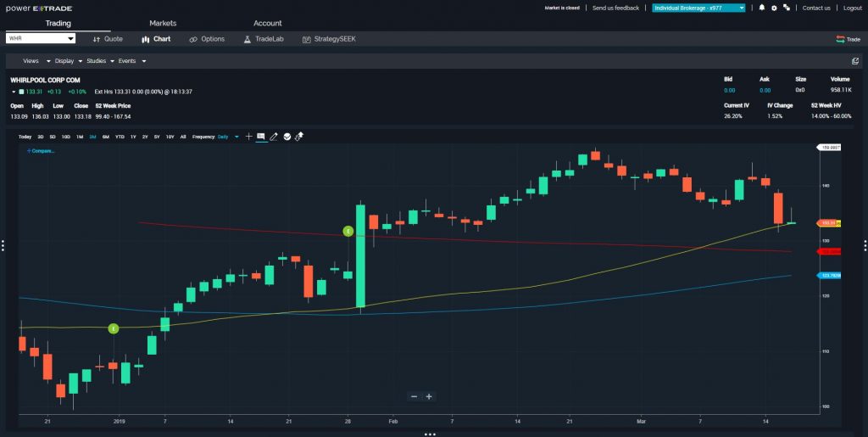Select the Trading main tab
868x437 pixels.
pos(58,23)
